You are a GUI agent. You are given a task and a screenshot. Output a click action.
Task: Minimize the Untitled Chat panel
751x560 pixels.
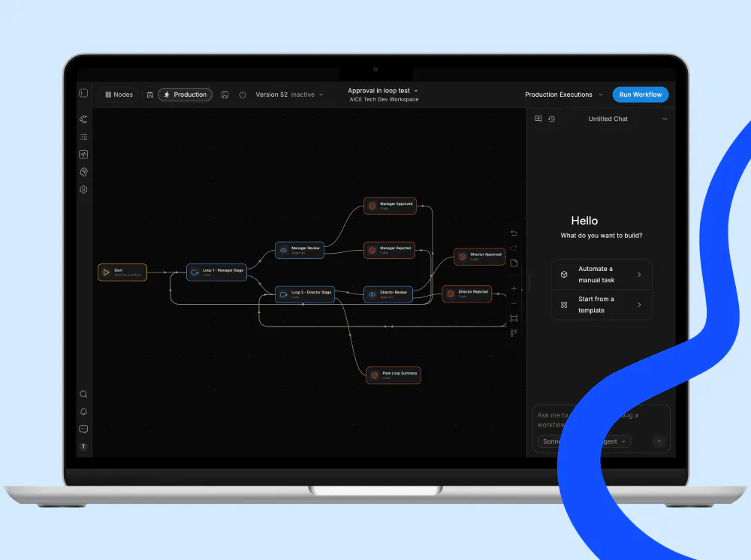pyautogui.click(x=665, y=119)
